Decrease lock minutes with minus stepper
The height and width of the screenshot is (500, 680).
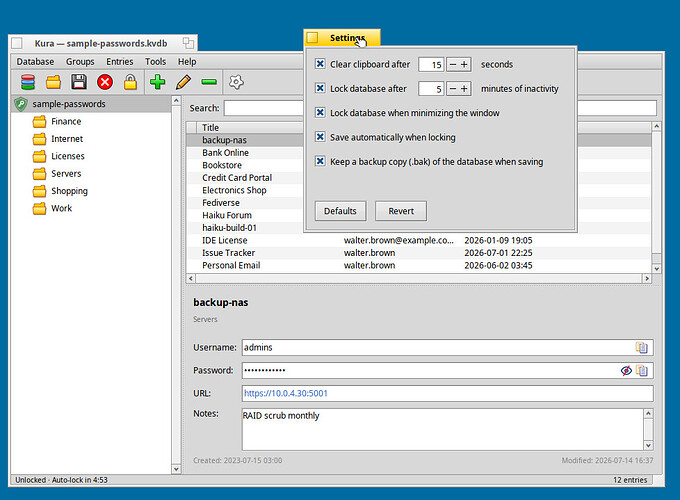tap(452, 89)
